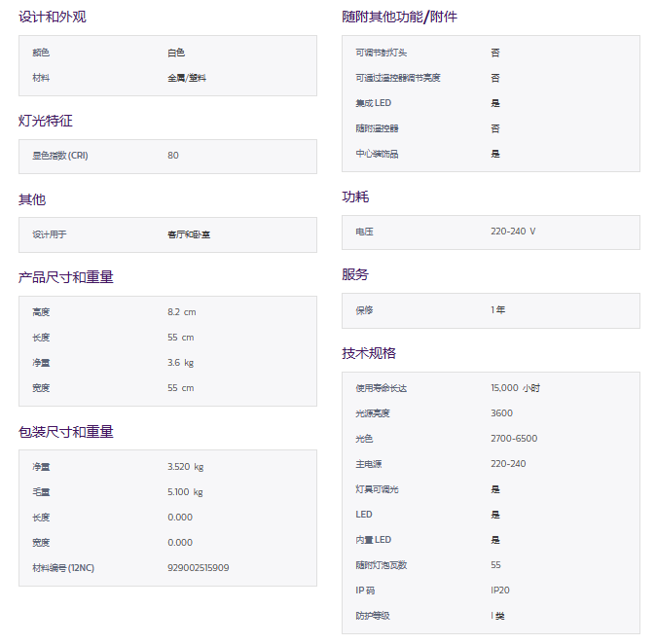Click the '材料编号 (12NC)' label
This screenshot has height=644, width=656.
click(63, 568)
